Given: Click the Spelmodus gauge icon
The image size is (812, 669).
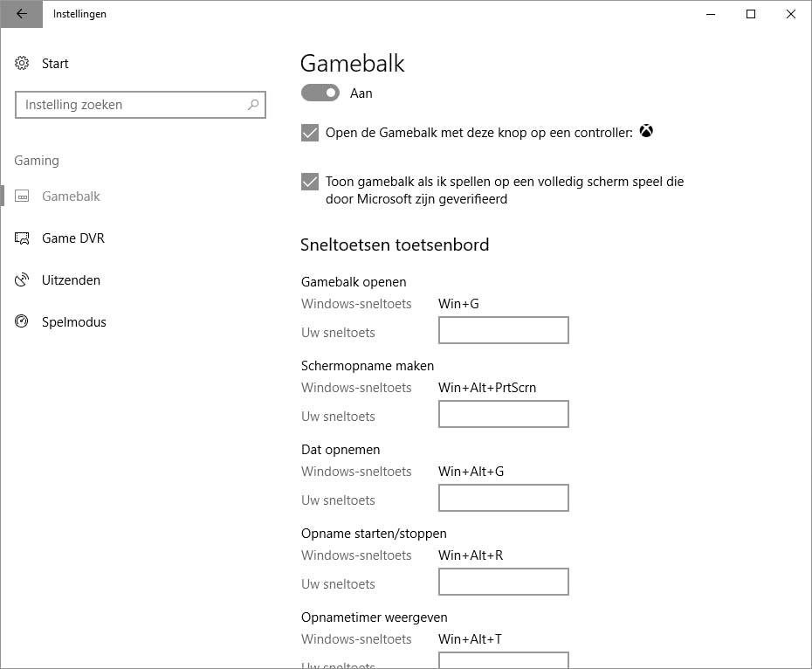Looking at the screenshot, I should (23, 322).
